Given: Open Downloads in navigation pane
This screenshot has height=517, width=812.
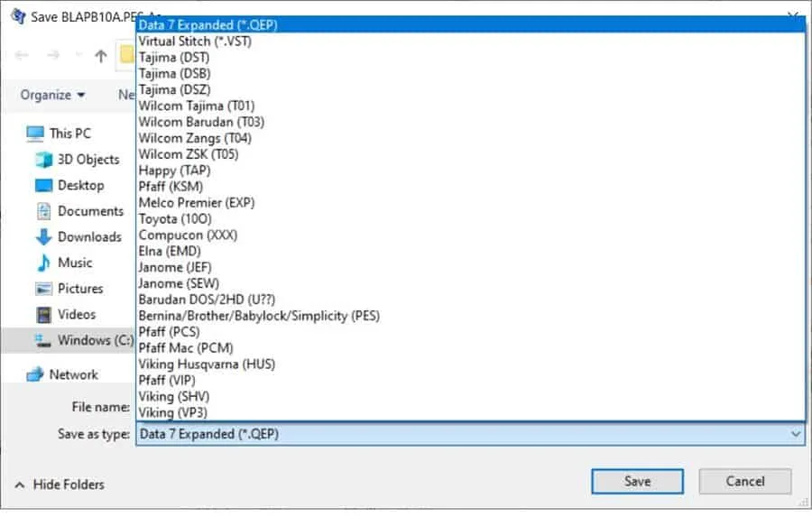Looking at the screenshot, I should point(89,237).
